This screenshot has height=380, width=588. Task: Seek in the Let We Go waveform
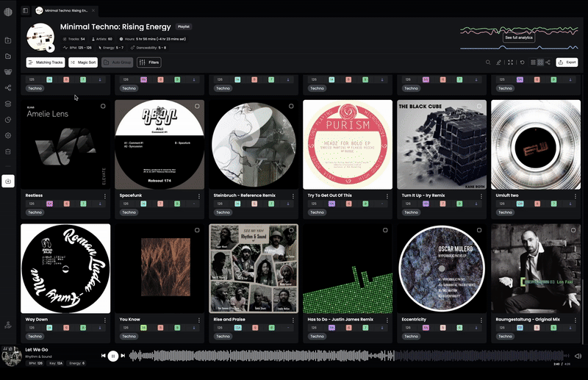[x=348, y=356]
